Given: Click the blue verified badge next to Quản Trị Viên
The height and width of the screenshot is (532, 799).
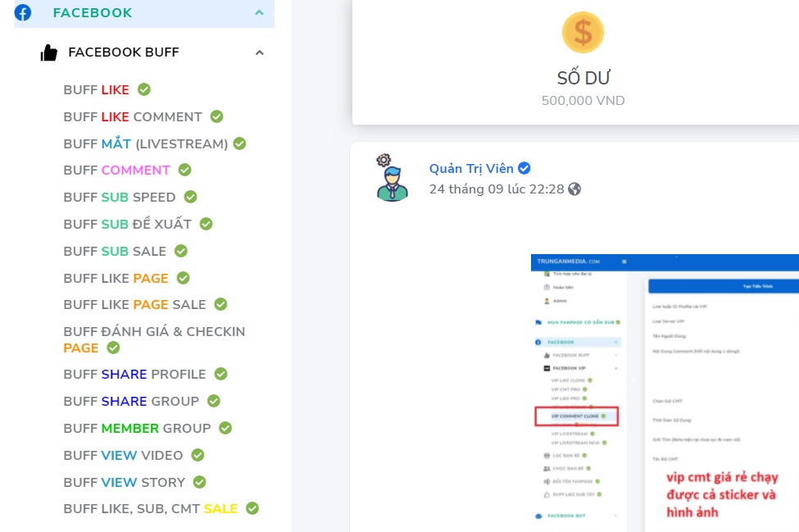Looking at the screenshot, I should pos(524,169).
